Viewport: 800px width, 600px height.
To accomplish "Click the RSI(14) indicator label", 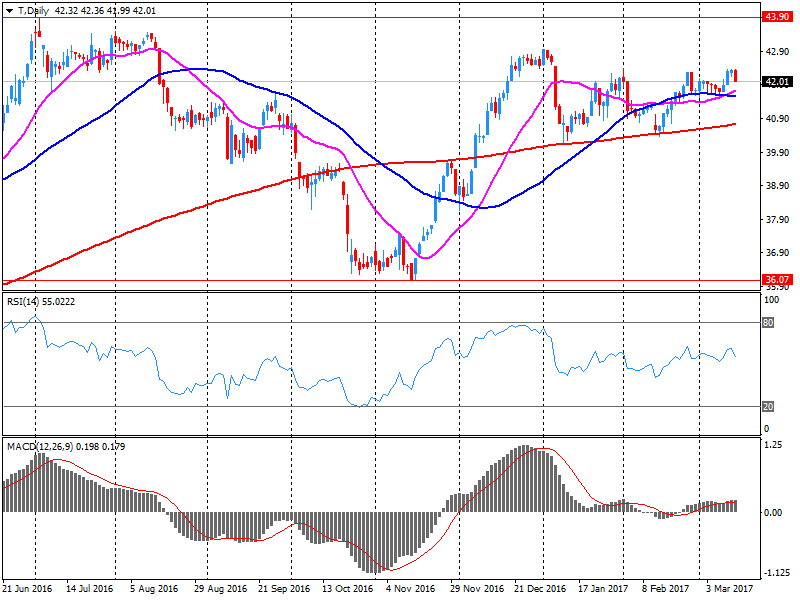I will click(26, 299).
